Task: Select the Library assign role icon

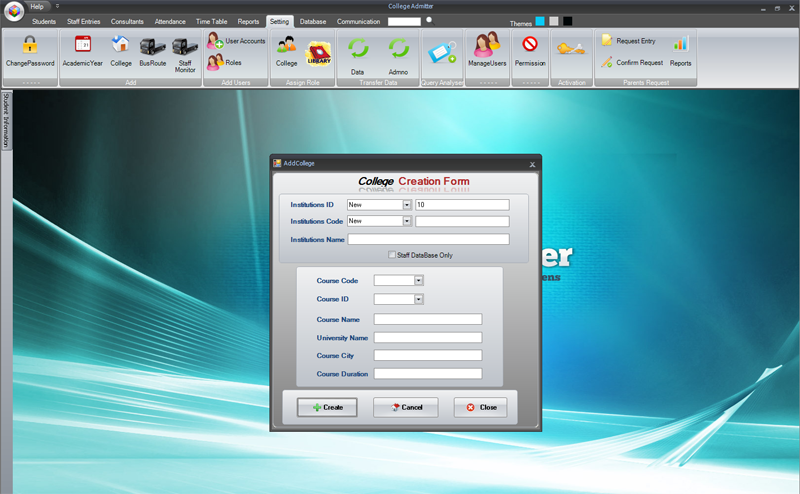Action: pos(319,54)
